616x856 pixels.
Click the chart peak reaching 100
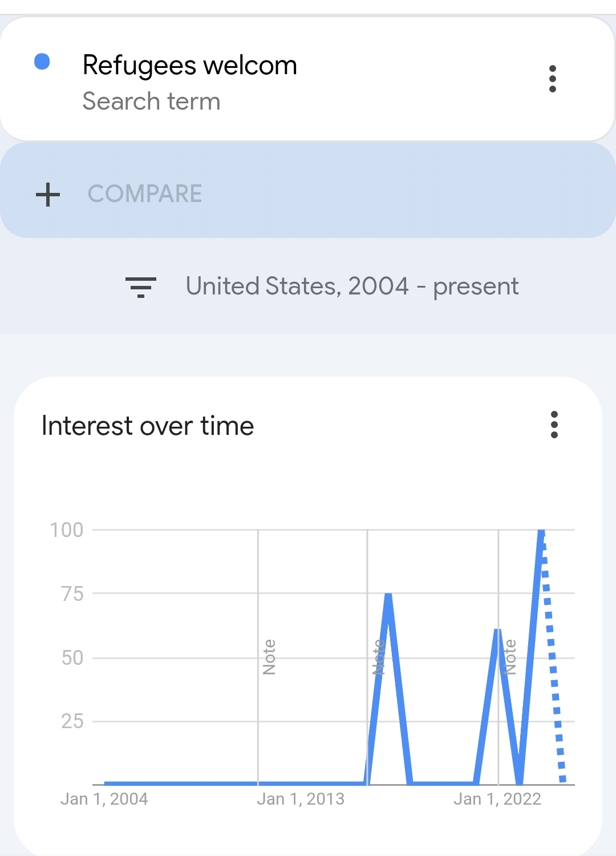coord(541,532)
